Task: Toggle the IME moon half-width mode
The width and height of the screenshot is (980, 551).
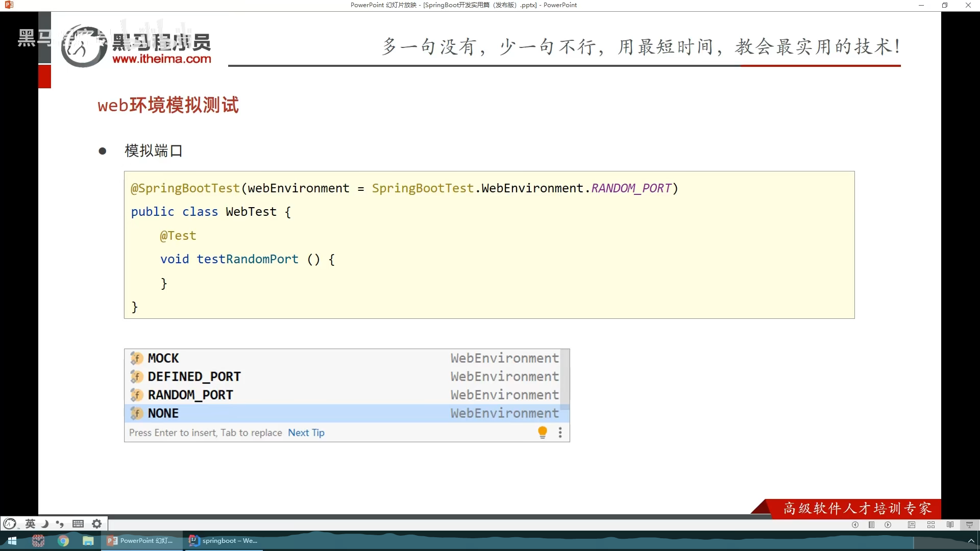Action: tap(45, 523)
